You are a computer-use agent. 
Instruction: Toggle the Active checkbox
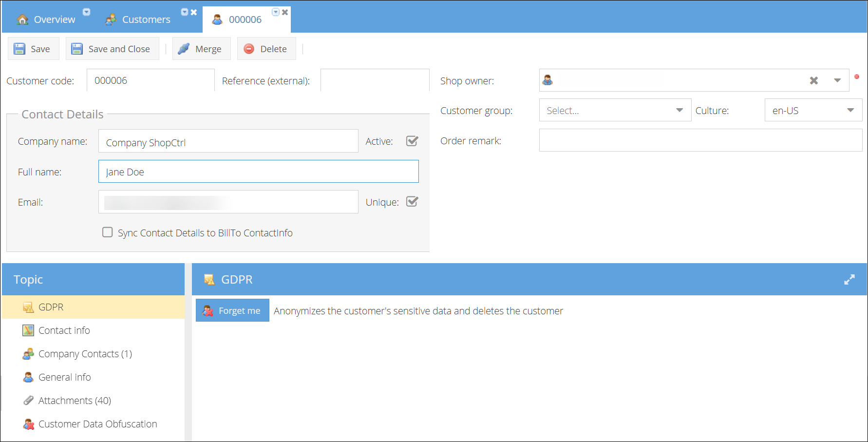(412, 141)
